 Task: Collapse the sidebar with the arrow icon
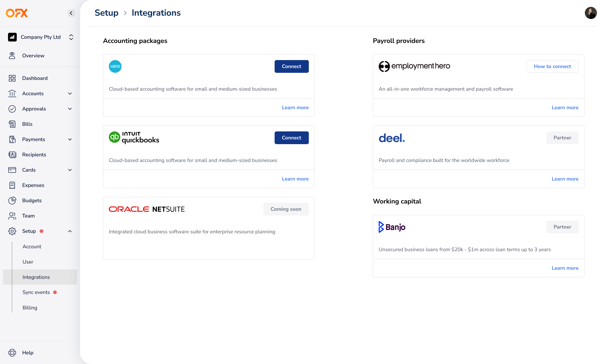tap(71, 13)
